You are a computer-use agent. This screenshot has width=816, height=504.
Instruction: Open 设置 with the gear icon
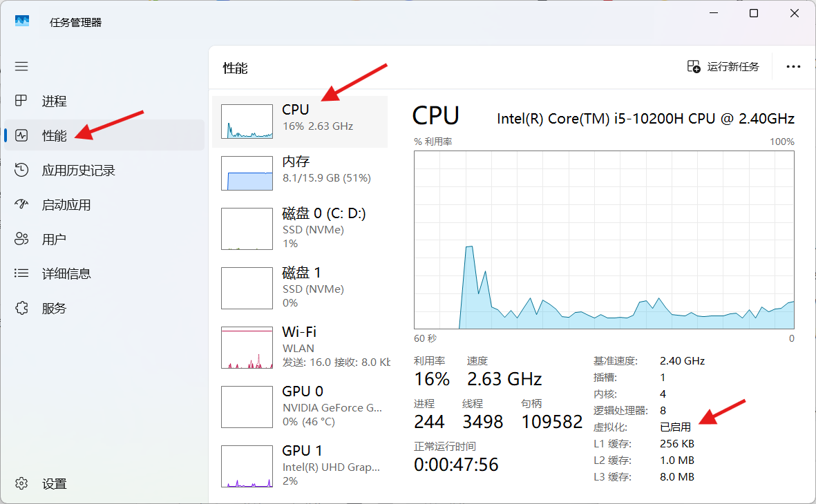coord(21,483)
